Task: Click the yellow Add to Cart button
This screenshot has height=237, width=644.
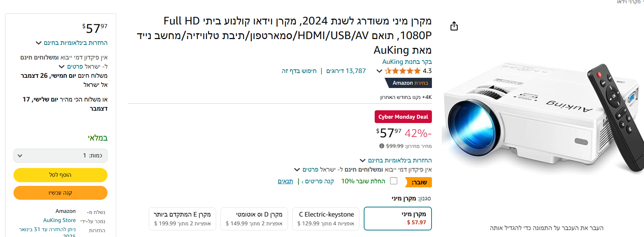Action: [x=61, y=175]
